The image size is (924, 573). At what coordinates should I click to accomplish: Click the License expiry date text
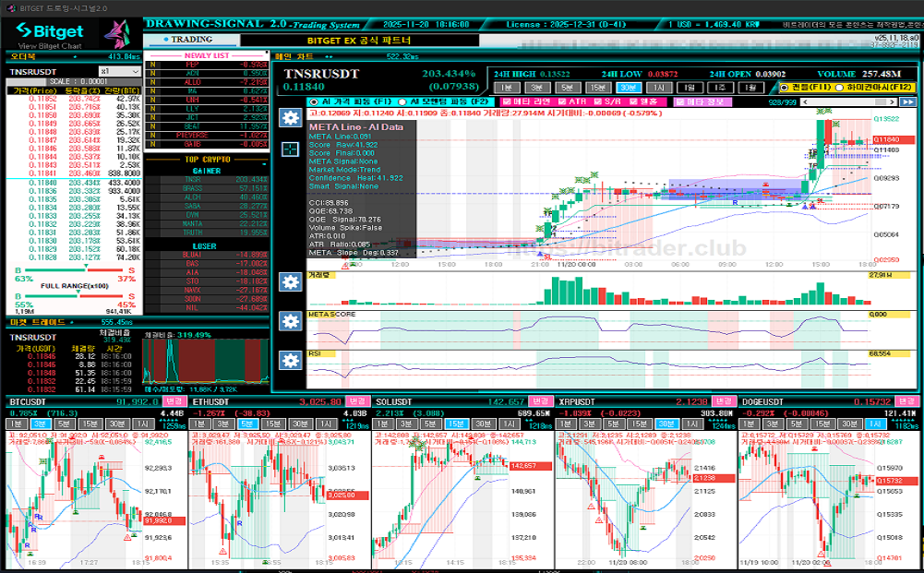tap(566, 24)
